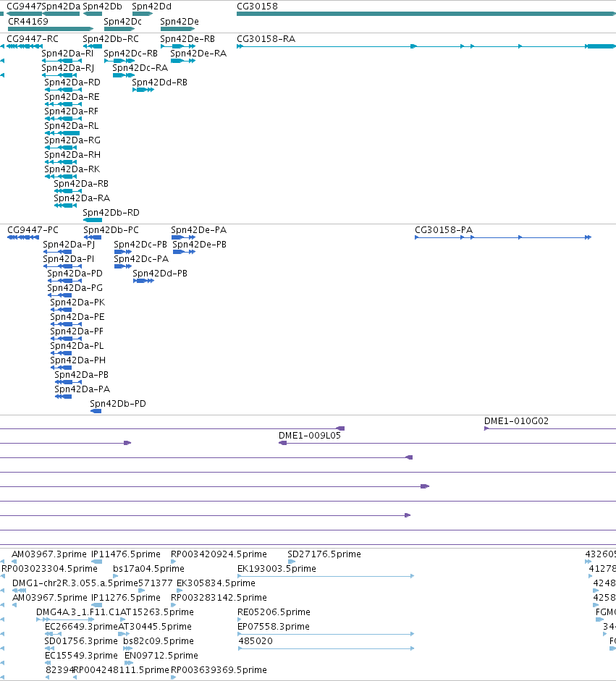
Task: Open the Spn42Da gene label
Action: (x=62, y=7)
